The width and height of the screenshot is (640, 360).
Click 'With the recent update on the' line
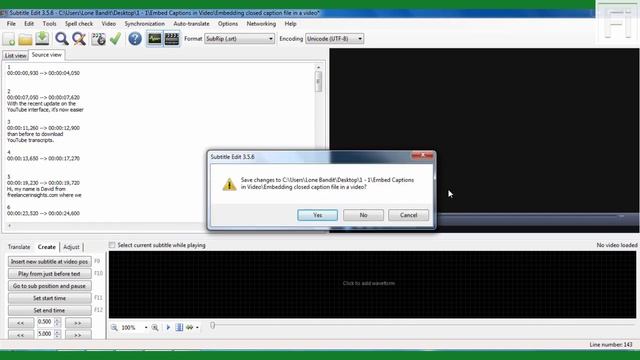pyautogui.click(x=41, y=104)
